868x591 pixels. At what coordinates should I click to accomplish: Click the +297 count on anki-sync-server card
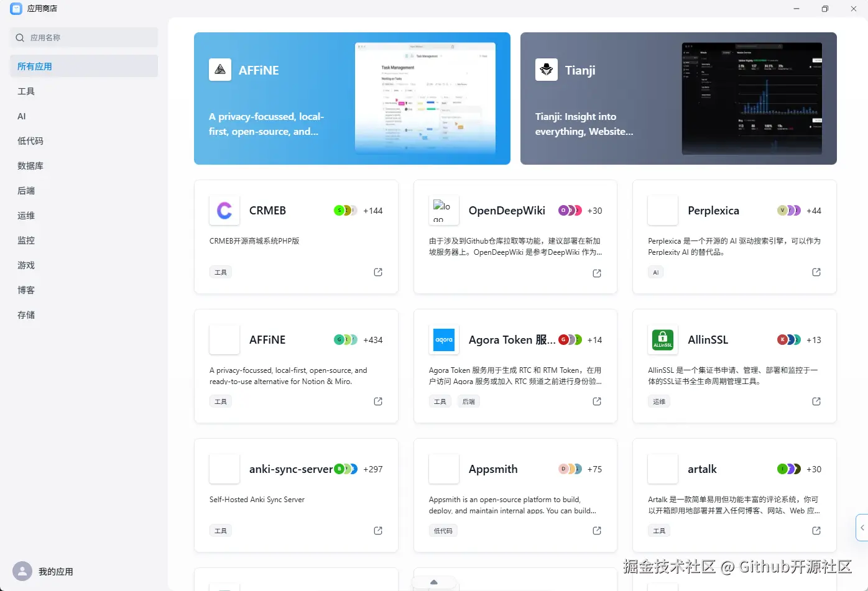(373, 469)
